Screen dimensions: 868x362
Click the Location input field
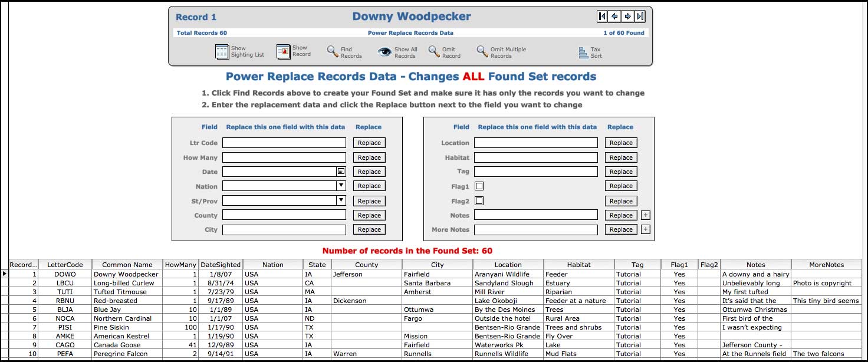(536, 143)
